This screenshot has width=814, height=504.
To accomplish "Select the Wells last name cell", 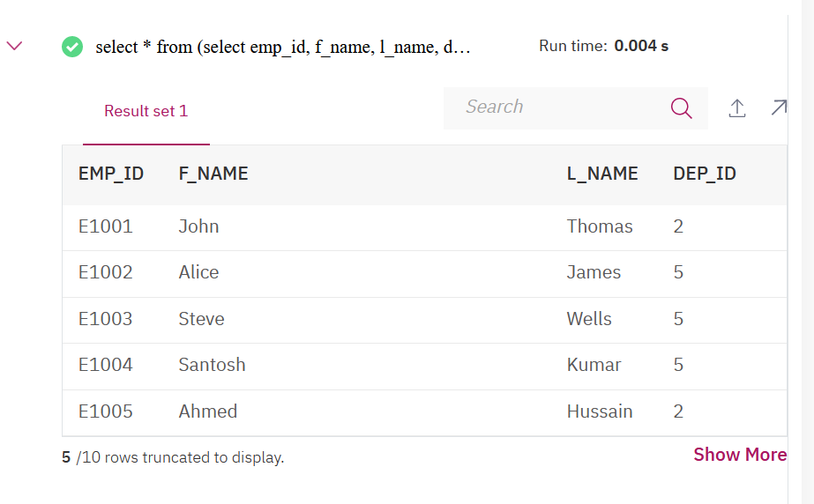I will [x=589, y=319].
